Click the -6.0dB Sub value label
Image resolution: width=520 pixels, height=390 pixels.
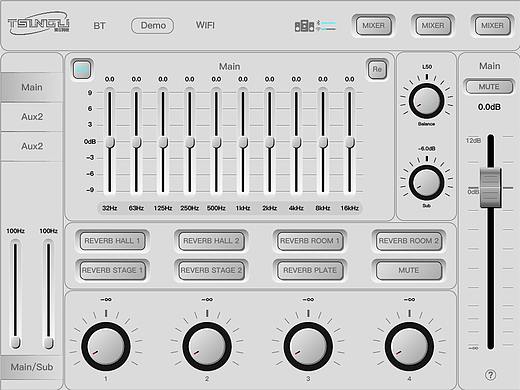click(x=427, y=148)
